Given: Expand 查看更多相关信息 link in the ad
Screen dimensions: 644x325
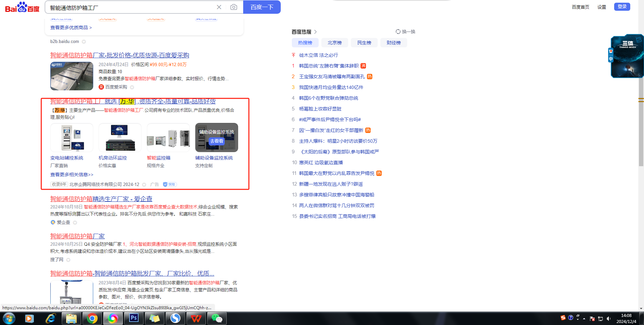Looking at the screenshot, I should coord(72,175).
